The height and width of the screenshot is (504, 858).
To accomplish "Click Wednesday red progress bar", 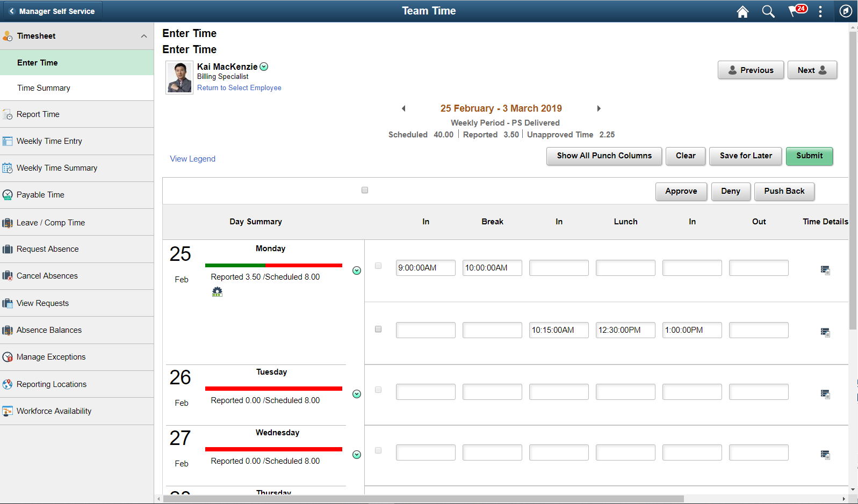I will point(273,449).
